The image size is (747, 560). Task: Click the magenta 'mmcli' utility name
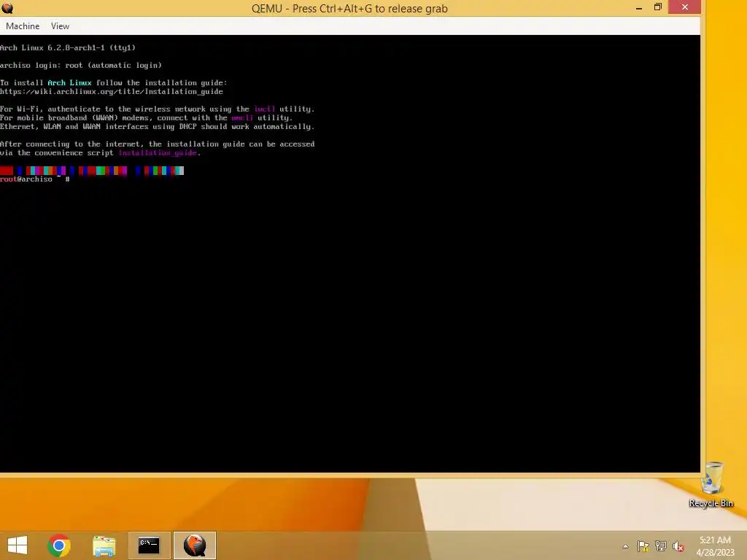point(242,117)
